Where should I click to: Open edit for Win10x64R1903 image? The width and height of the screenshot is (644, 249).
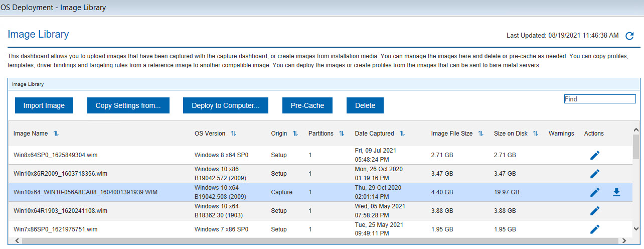pos(595,211)
